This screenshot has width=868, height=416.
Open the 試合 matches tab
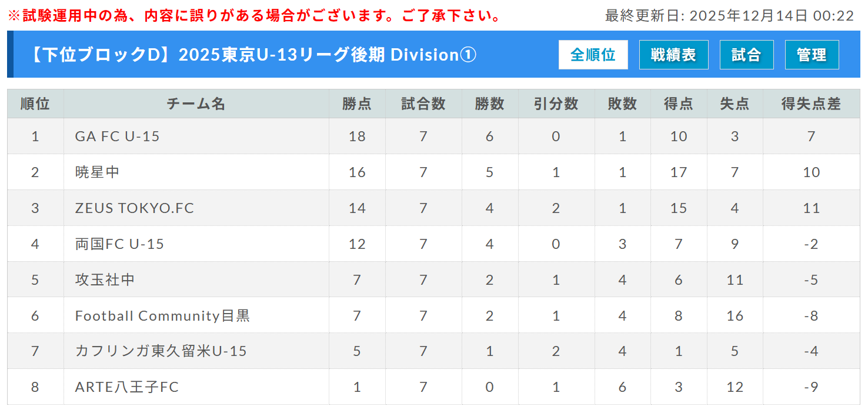coord(746,55)
